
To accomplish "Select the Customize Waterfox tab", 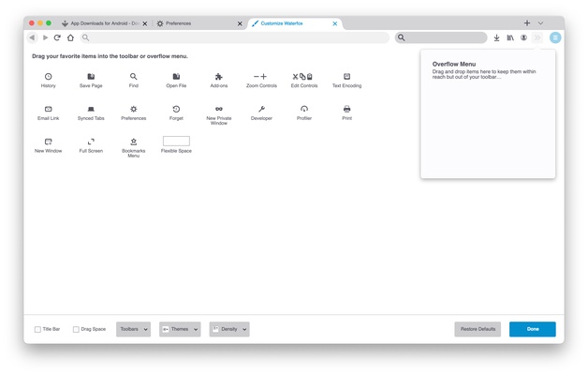I will click(295, 23).
